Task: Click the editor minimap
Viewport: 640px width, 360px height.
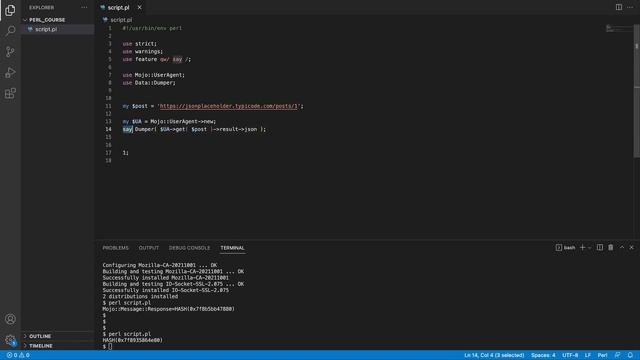Action: tap(618, 28)
